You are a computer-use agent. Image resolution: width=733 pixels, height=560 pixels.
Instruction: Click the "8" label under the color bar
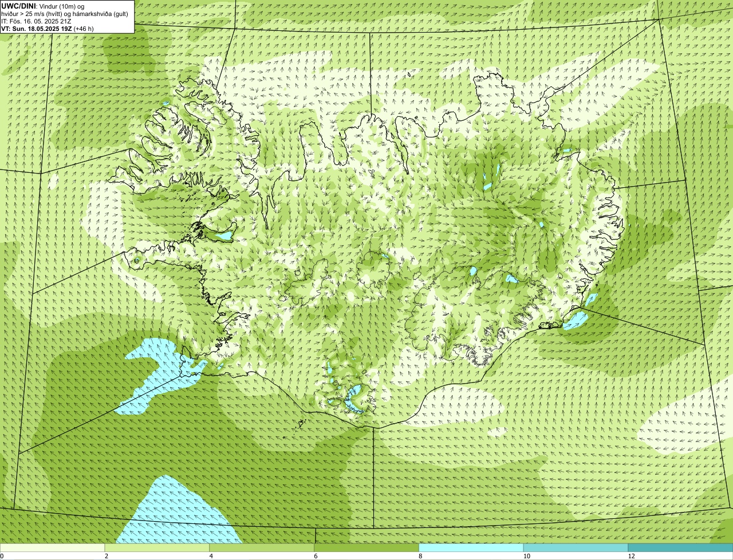pos(420,556)
